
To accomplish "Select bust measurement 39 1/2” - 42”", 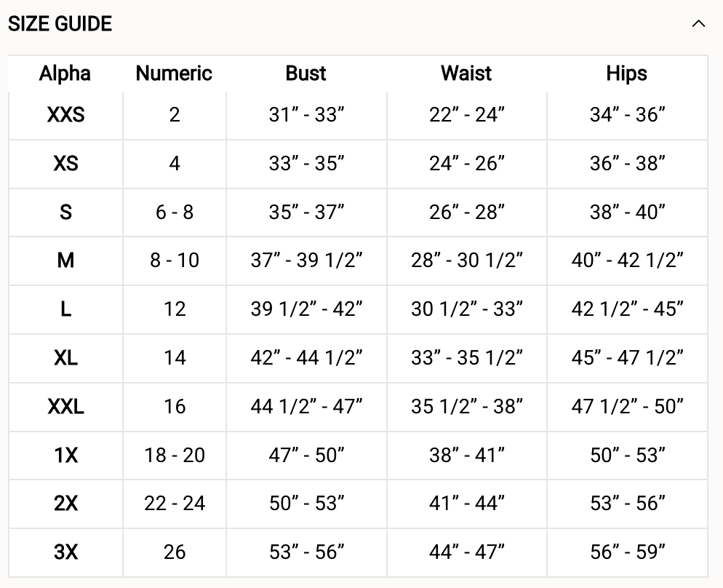I will coord(306,309).
